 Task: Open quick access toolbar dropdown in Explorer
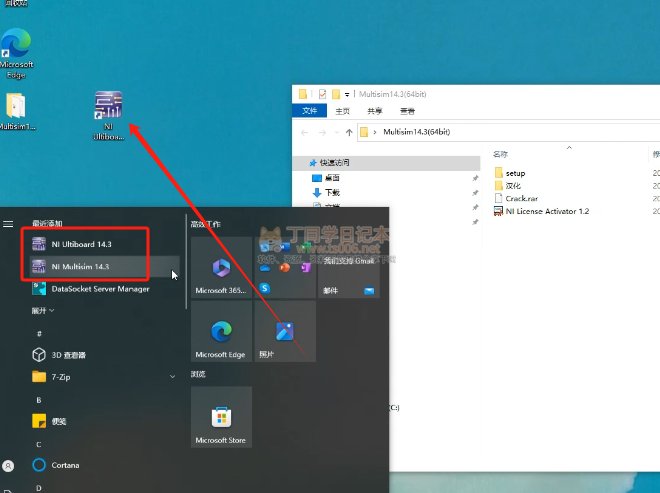(347, 94)
